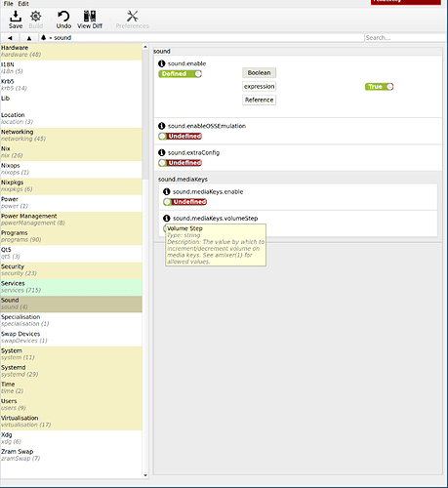Open the Hardware category
The width and height of the screenshot is (448, 488).
tap(71, 52)
